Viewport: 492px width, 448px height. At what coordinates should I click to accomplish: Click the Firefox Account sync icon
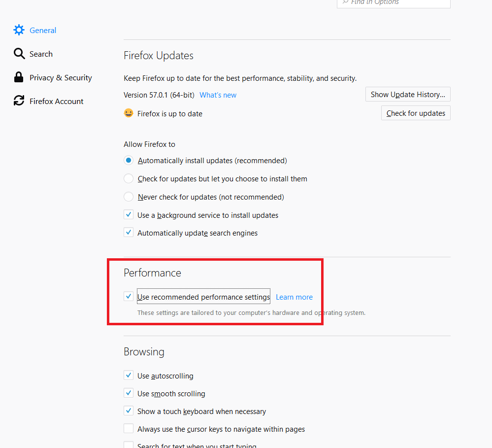pos(19,101)
